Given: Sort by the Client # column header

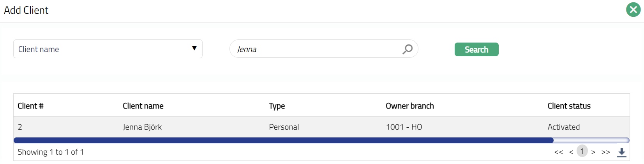Looking at the screenshot, I should 30,106.
